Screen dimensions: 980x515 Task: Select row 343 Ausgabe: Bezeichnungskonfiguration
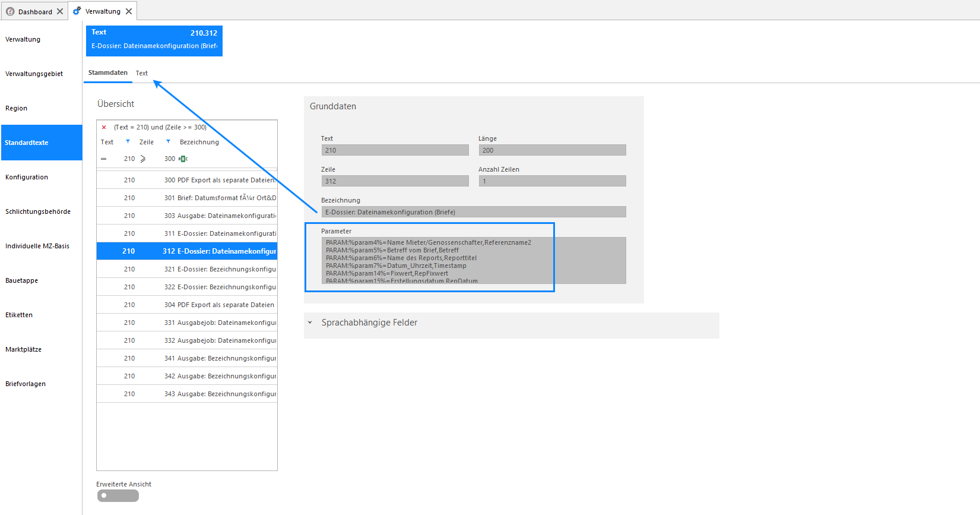(x=187, y=394)
